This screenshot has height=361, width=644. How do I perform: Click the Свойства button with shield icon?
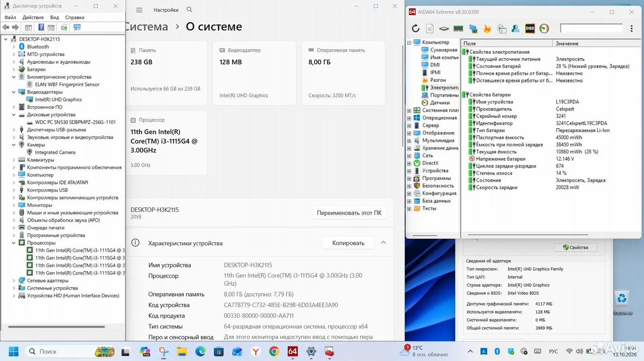tap(575, 247)
